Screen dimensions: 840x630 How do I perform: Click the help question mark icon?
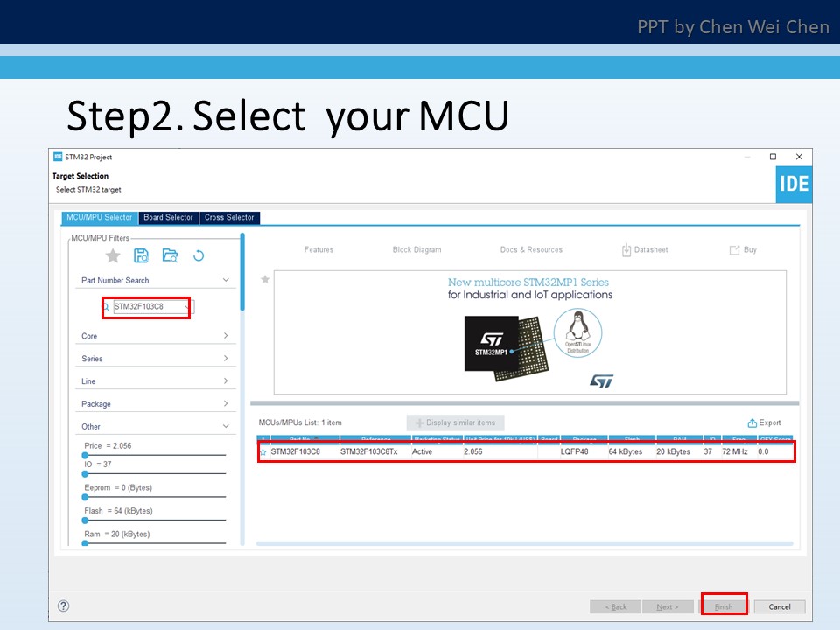pyautogui.click(x=63, y=605)
